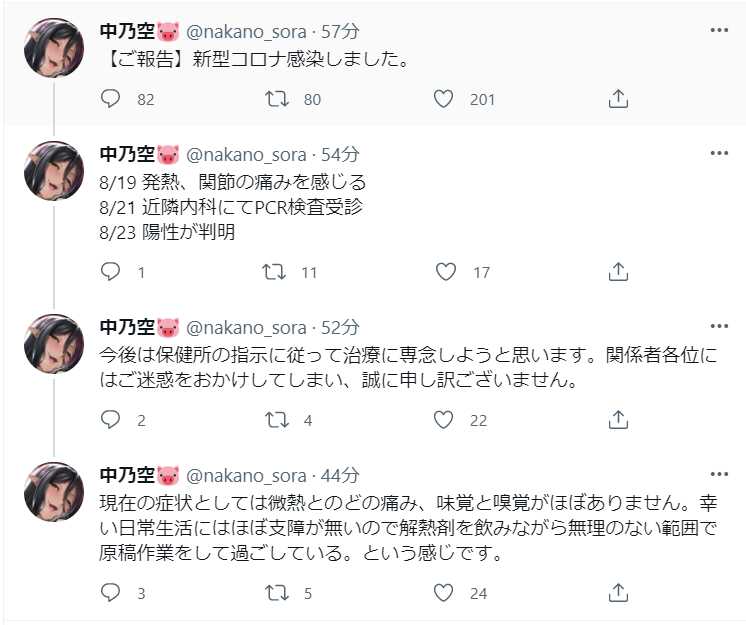Open more options on the 54分 tweet
This screenshot has width=746, height=625.
point(719,154)
